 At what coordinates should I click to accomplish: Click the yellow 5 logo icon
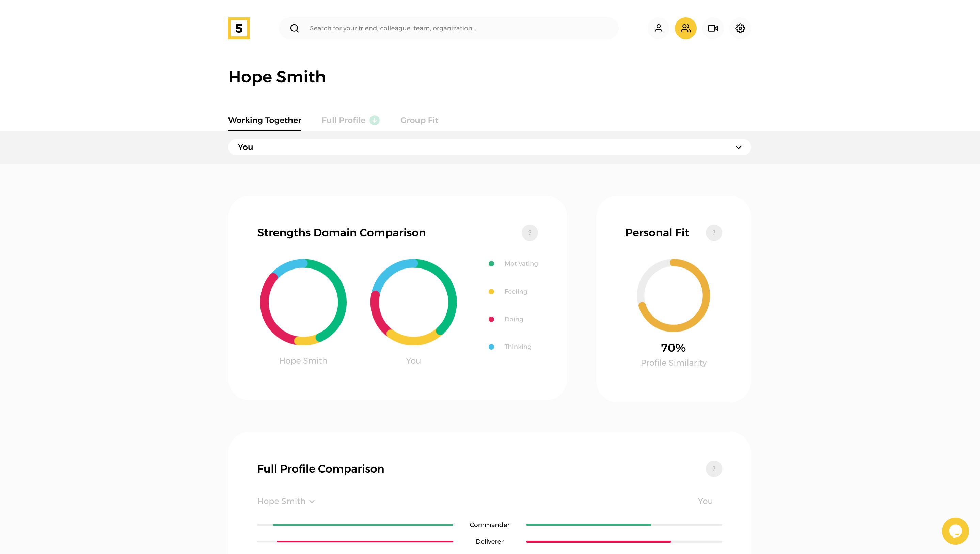click(x=239, y=28)
